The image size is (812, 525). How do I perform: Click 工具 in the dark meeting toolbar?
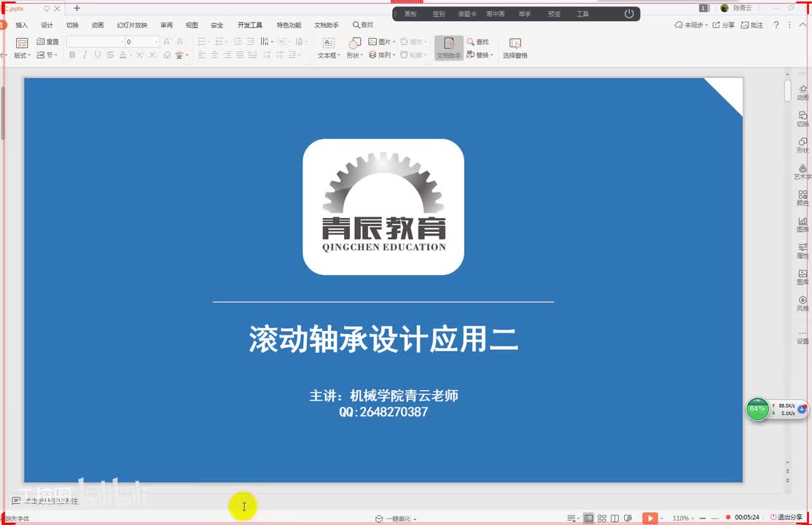pyautogui.click(x=582, y=14)
